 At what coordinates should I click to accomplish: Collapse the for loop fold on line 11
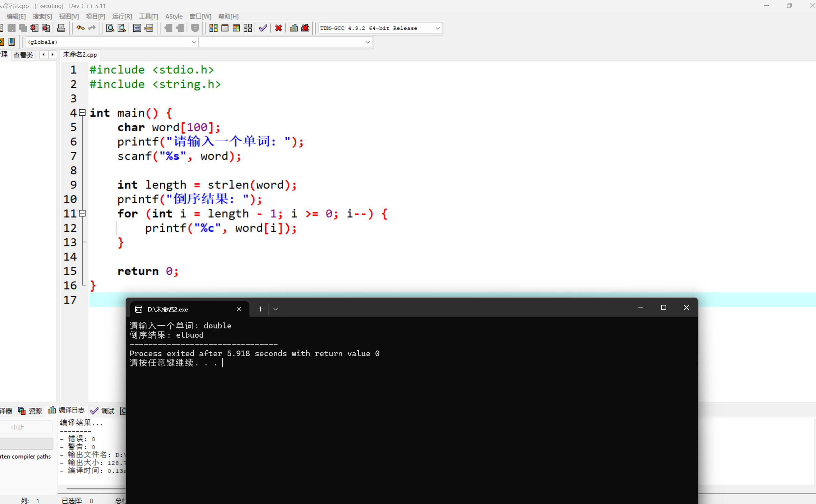[82, 213]
